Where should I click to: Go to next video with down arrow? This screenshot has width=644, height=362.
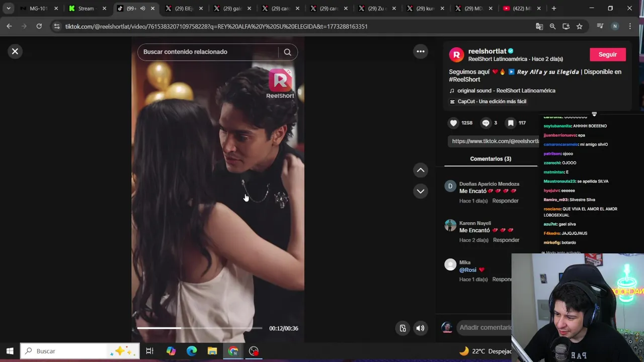tap(421, 191)
